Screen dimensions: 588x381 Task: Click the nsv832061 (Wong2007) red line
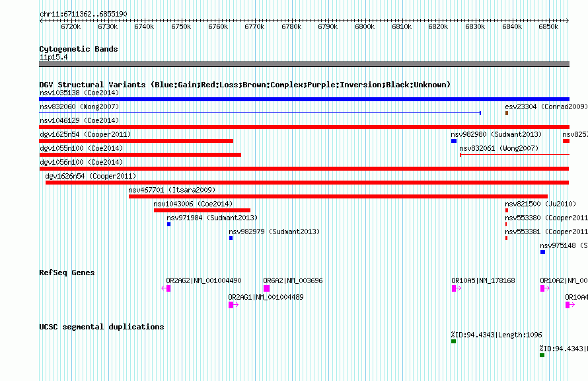click(515, 155)
